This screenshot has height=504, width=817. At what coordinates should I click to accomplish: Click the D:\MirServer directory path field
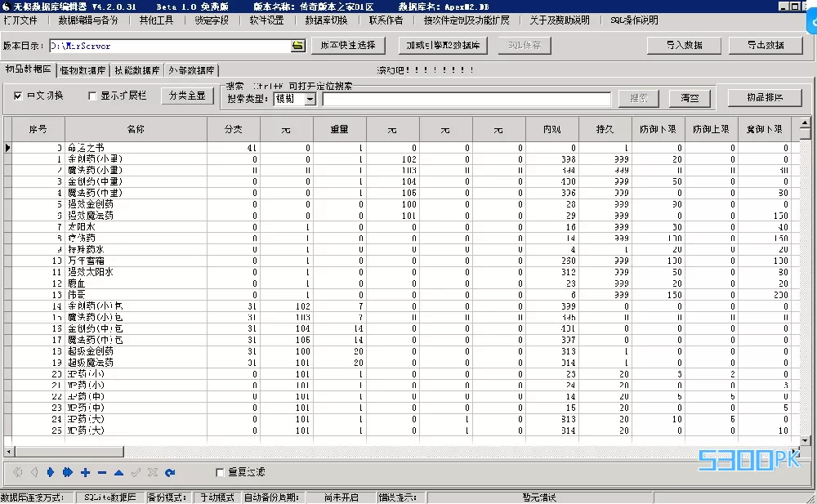click(171, 46)
